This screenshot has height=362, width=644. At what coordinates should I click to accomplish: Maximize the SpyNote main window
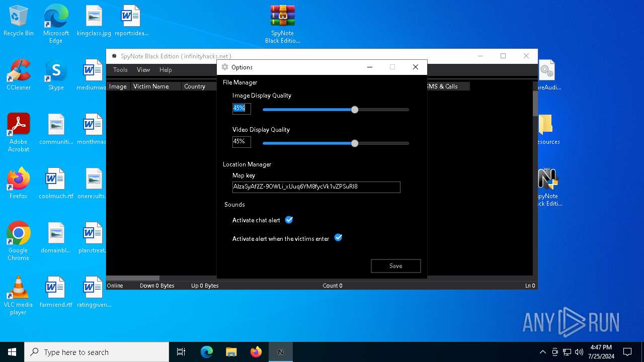pyautogui.click(x=503, y=56)
